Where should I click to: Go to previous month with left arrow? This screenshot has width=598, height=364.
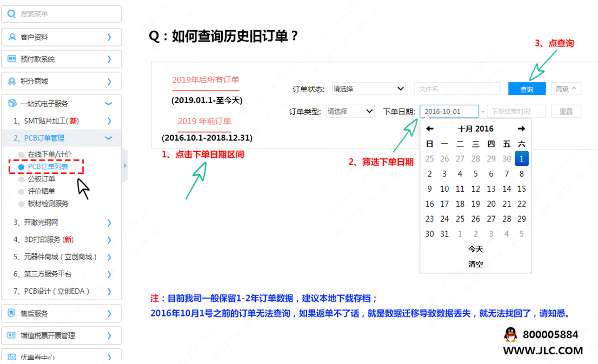429,129
